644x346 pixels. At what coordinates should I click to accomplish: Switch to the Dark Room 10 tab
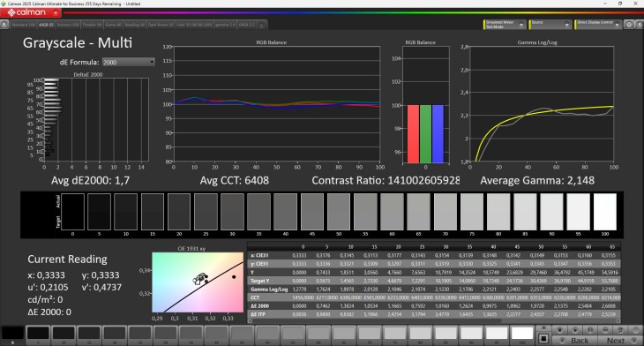(161, 25)
